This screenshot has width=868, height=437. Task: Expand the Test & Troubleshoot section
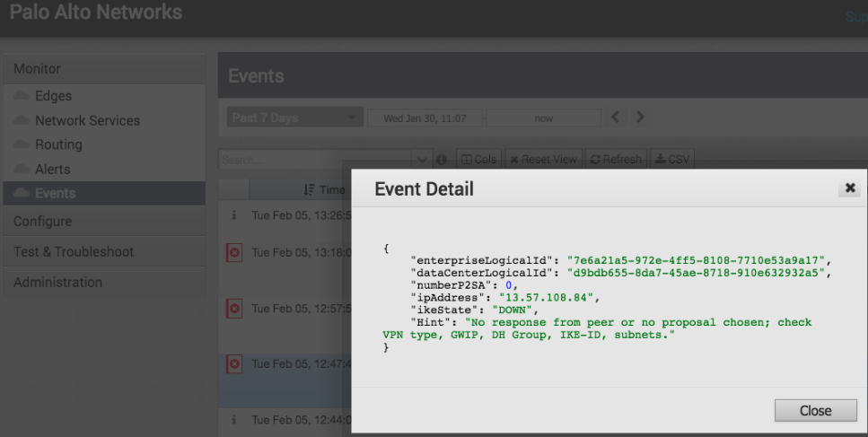(x=104, y=251)
